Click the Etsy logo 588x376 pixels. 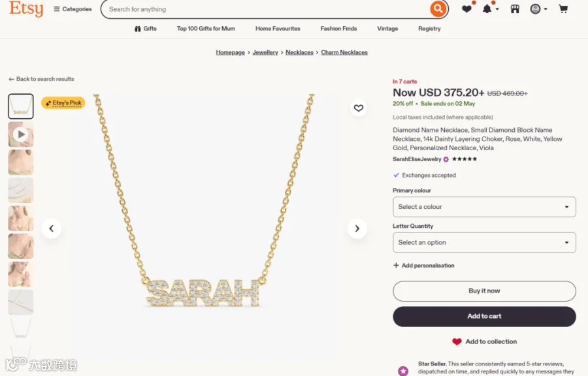(26, 8)
